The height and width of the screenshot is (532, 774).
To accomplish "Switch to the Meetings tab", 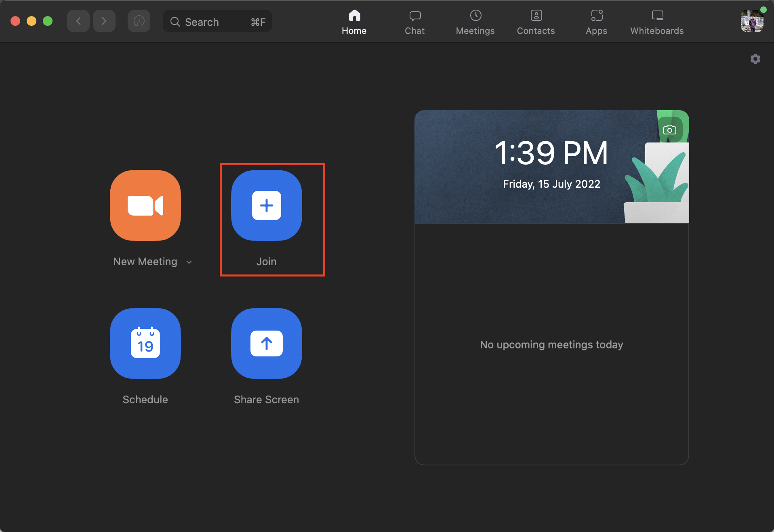I will [x=475, y=22].
